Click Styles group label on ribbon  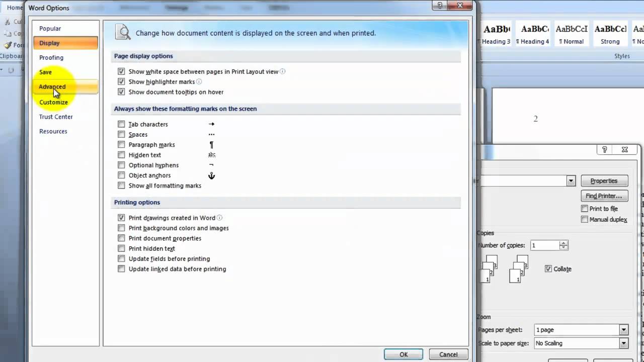(x=622, y=56)
